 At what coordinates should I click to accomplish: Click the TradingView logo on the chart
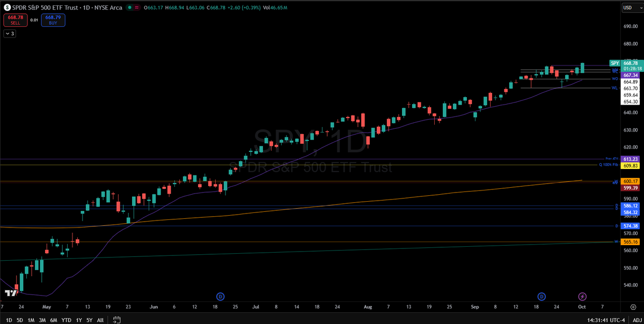10,293
